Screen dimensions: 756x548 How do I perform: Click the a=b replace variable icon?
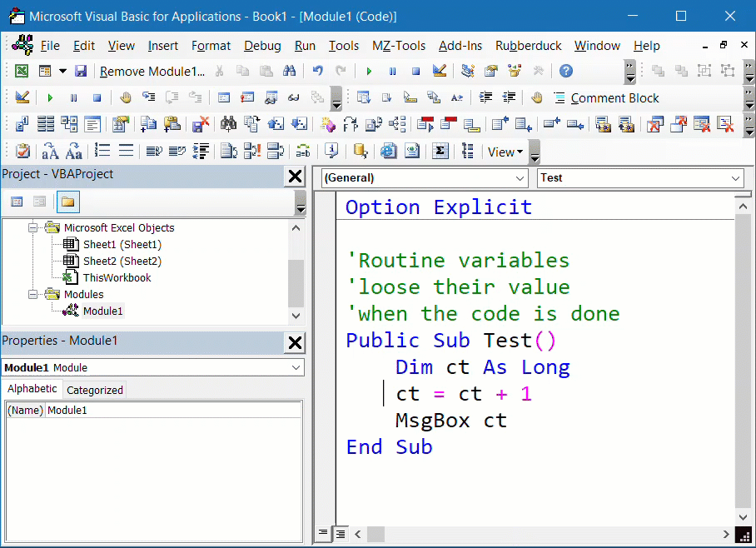coord(303,152)
